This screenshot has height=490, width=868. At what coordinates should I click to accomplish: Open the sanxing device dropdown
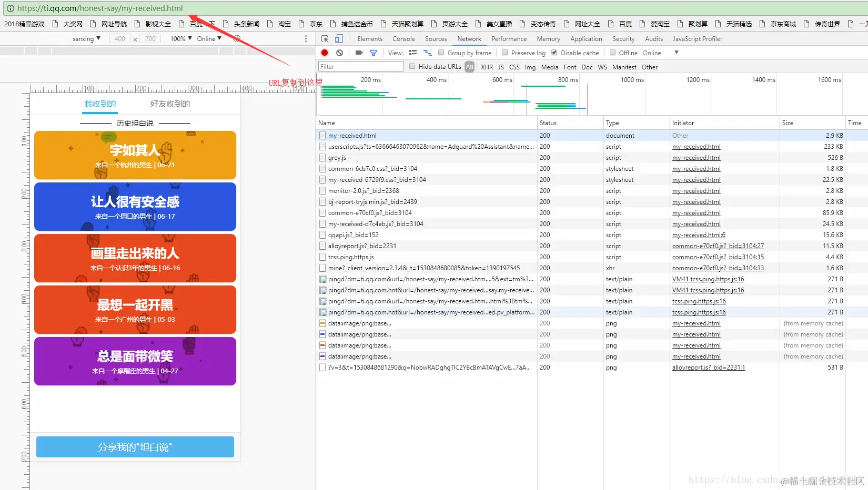coord(86,38)
